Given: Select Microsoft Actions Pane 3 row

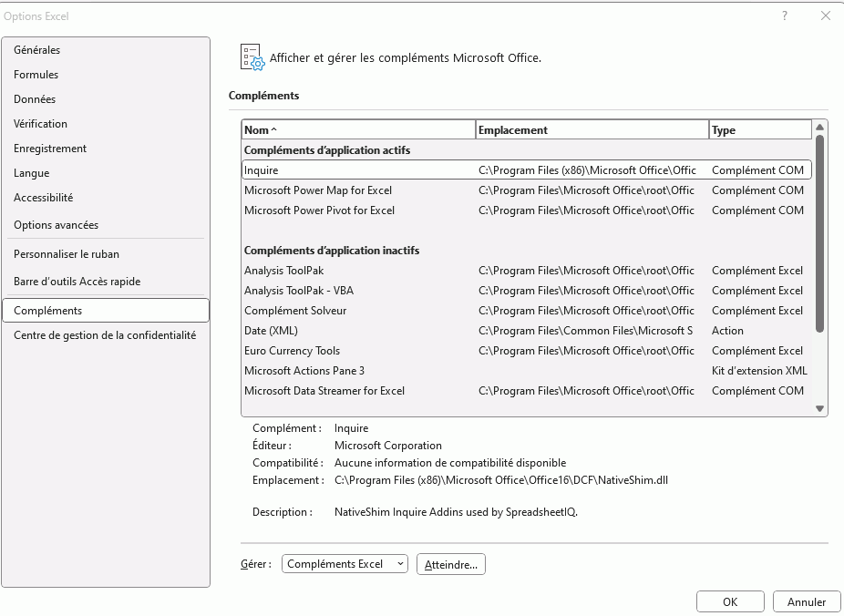Looking at the screenshot, I should point(527,371).
